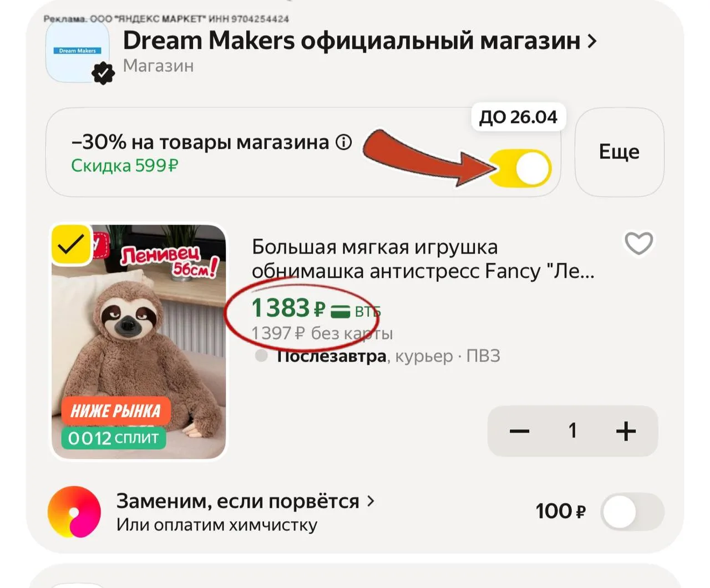The width and height of the screenshot is (710, 588).
Task: Click the green 1383 ₽ card price
Action: 288,308
